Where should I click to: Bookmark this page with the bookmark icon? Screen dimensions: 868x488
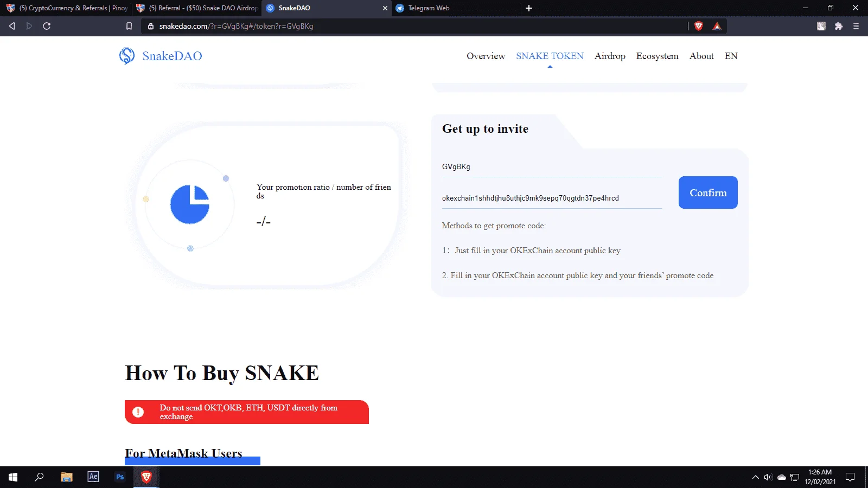coord(129,26)
